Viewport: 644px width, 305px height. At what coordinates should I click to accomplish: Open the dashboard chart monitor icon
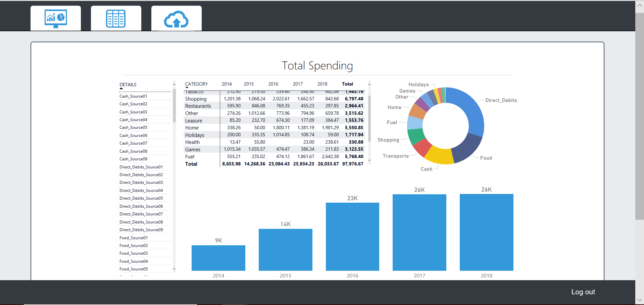coord(56,18)
